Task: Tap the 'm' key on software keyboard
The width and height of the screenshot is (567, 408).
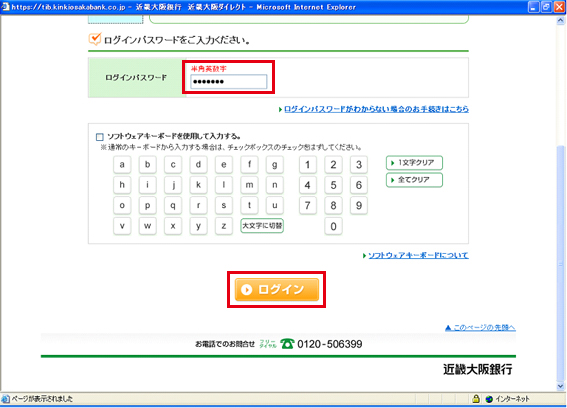Action: [250, 185]
